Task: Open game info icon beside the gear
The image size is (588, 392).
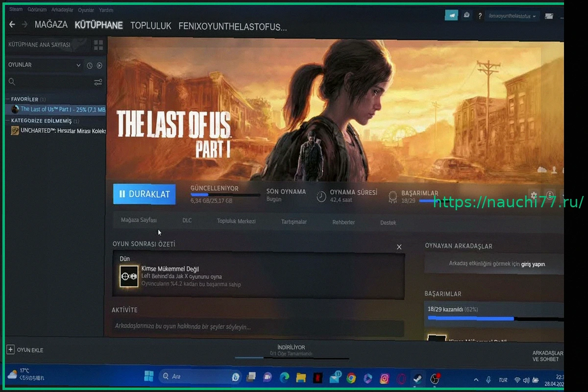Action: tap(550, 195)
